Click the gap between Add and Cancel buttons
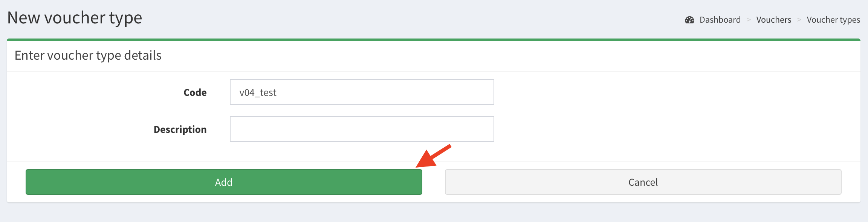868x222 pixels. click(434, 182)
